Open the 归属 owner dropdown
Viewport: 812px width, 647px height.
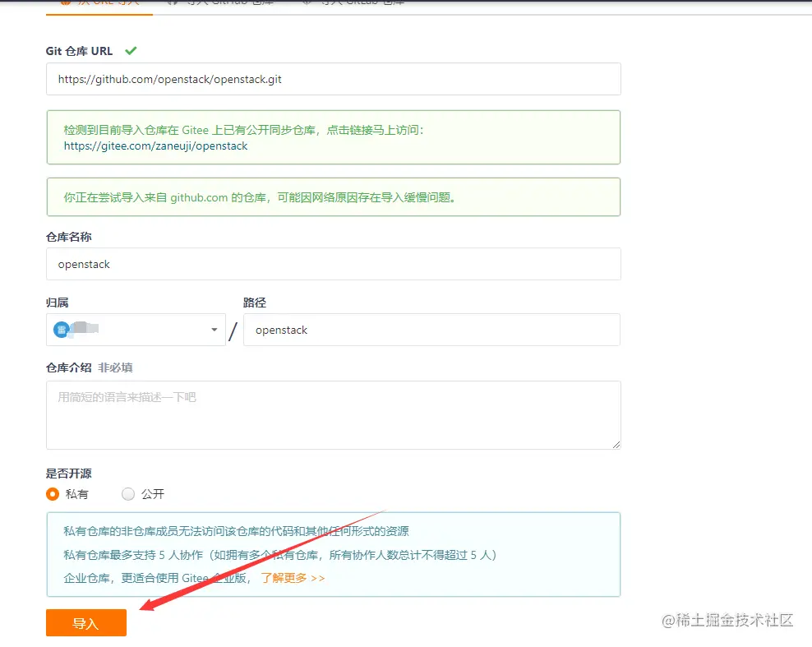pos(136,330)
